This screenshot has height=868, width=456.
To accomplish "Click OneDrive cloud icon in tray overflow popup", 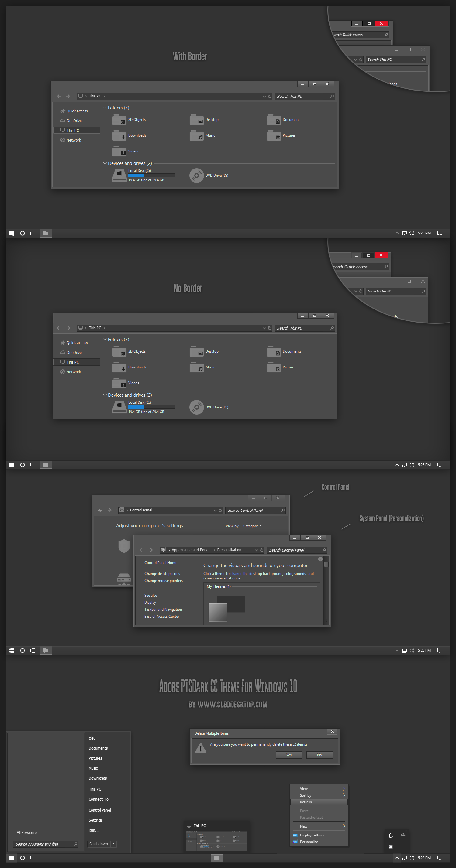I will coord(403,835).
